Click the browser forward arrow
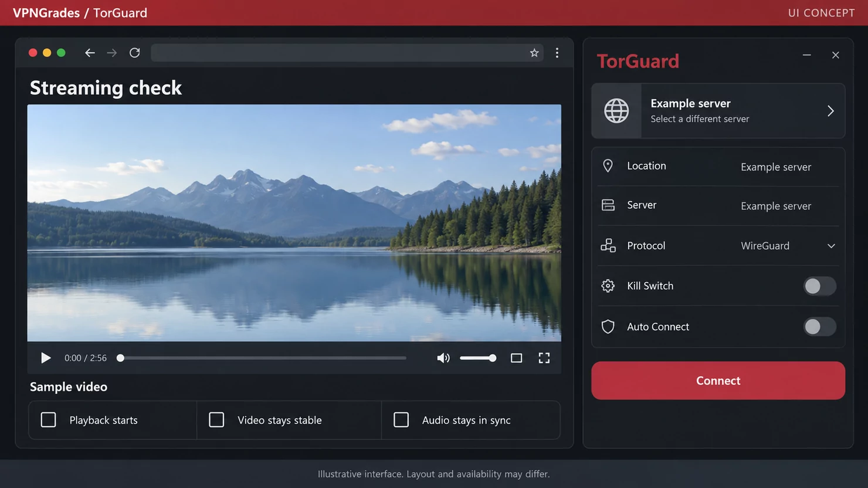The height and width of the screenshot is (488, 868). pos(111,53)
